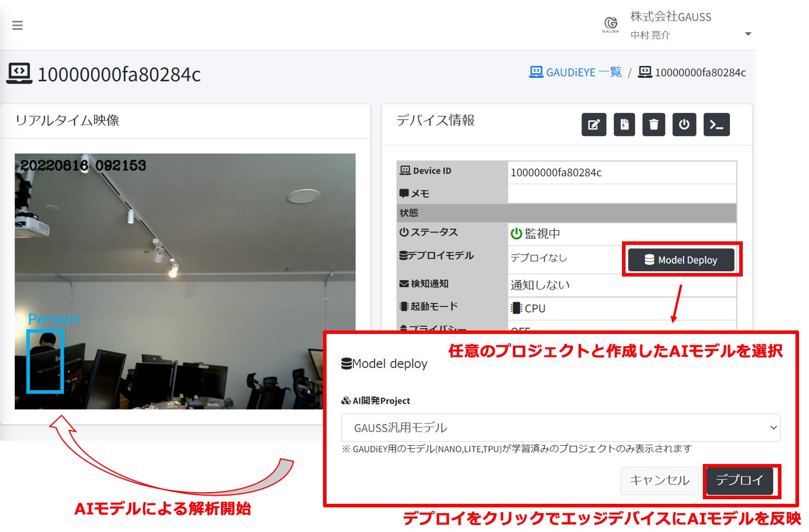Click the GAUSS company logo
This screenshot has height=532, width=809.
point(610,25)
